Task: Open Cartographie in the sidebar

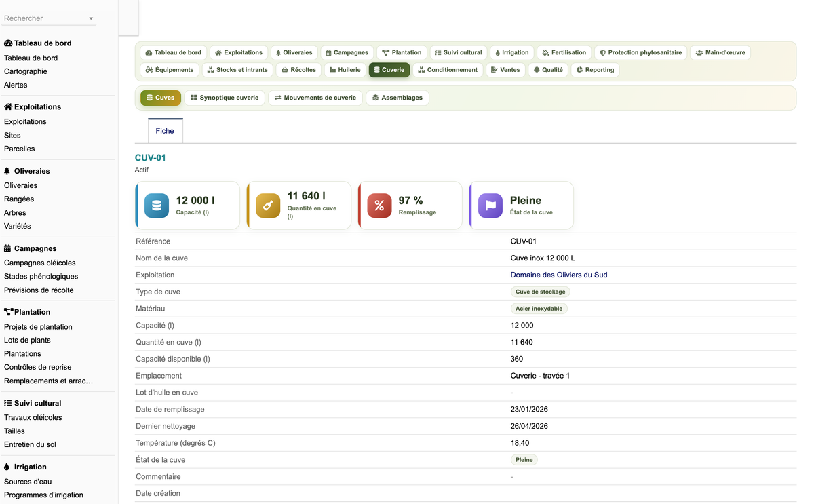Action: click(26, 71)
